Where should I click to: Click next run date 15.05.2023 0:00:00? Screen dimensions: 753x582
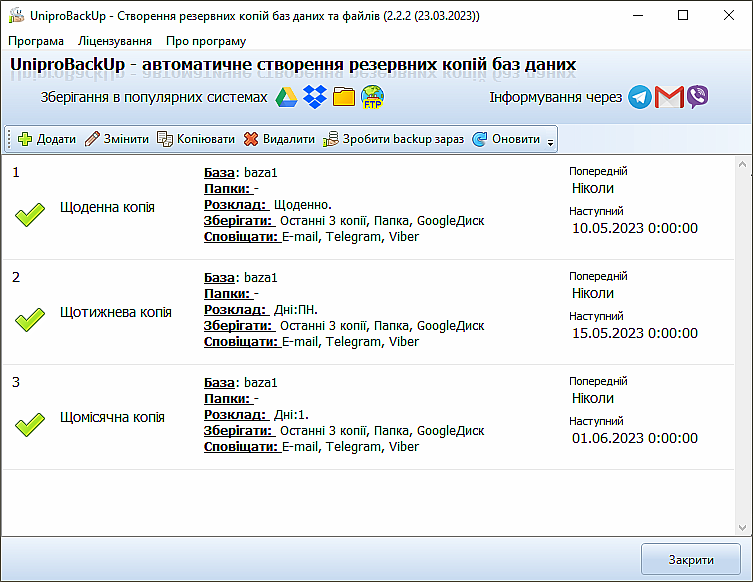pos(634,333)
